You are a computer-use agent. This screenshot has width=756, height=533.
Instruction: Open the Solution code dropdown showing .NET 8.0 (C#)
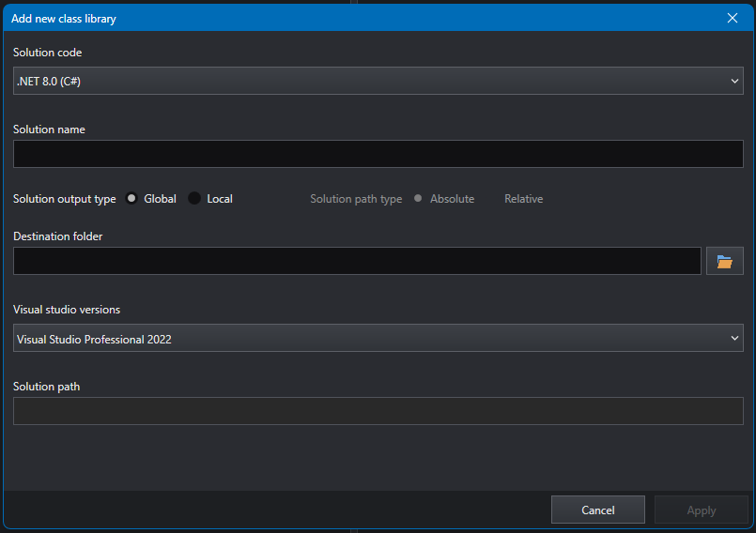[378, 81]
